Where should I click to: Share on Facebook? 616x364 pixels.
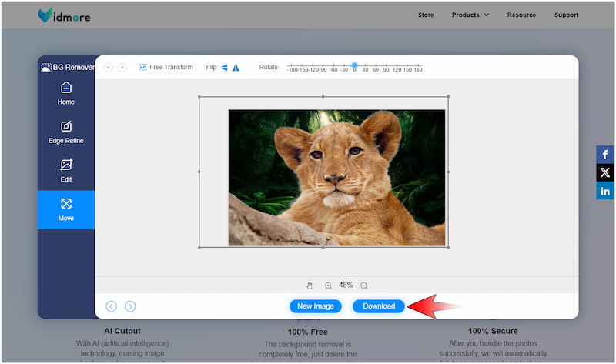click(605, 154)
